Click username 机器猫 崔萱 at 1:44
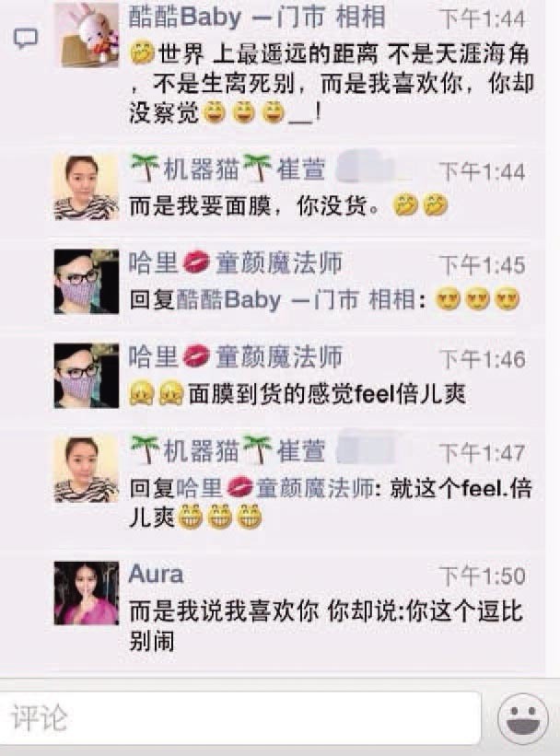The image size is (560, 756). click(x=227, y=169)
